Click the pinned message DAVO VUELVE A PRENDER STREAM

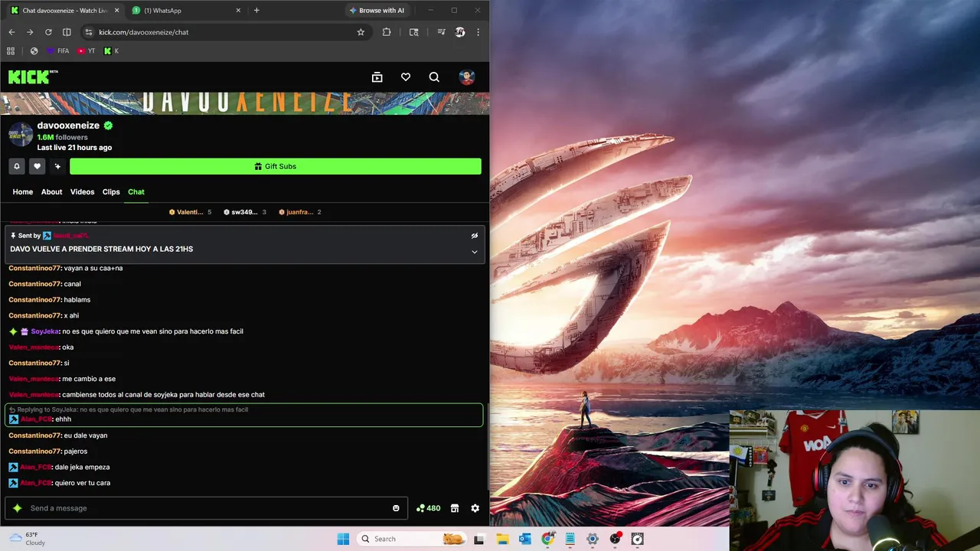pyautogui.click(x=102, y=249)
